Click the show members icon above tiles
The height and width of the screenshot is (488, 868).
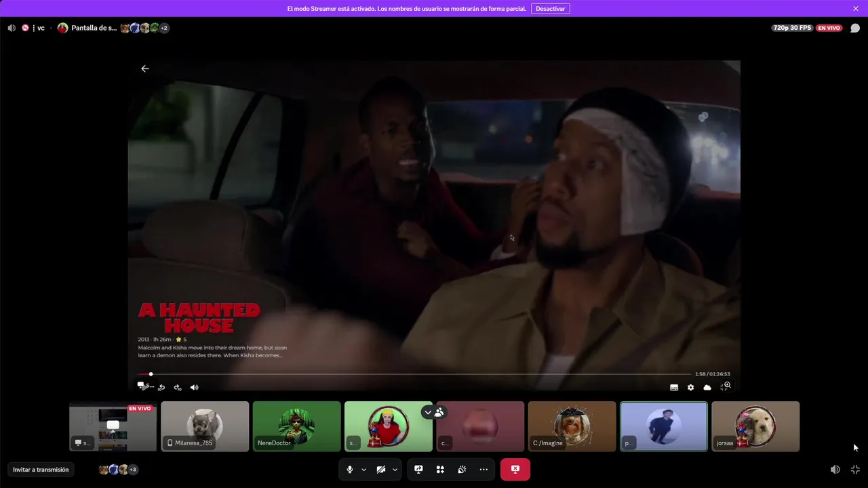click(x=439, y=412)
